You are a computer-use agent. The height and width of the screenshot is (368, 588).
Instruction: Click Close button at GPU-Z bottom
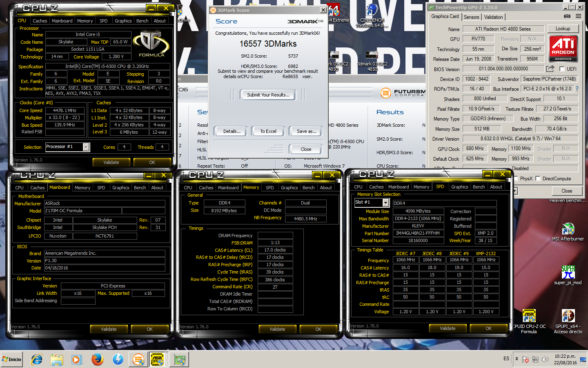(567, 191)
